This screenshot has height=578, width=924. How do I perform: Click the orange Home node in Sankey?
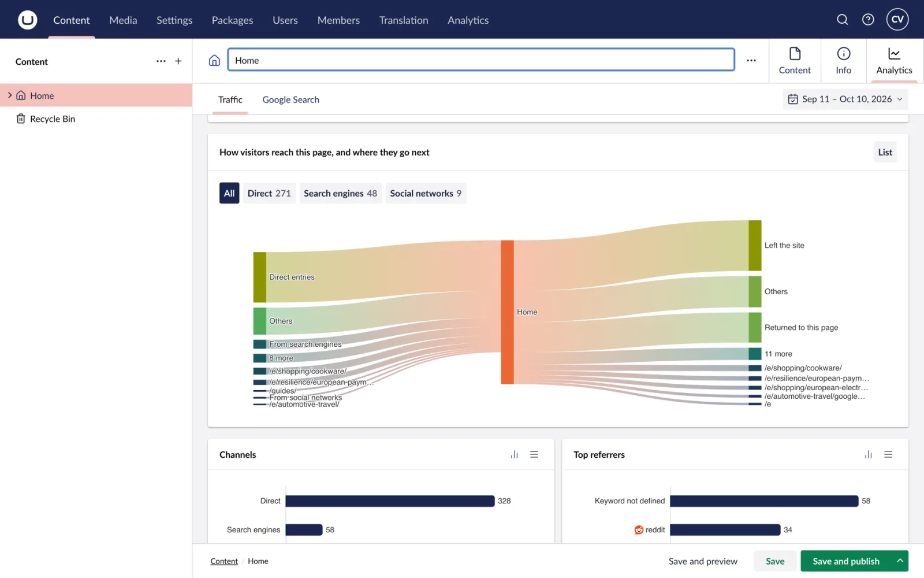click(507, 312)
